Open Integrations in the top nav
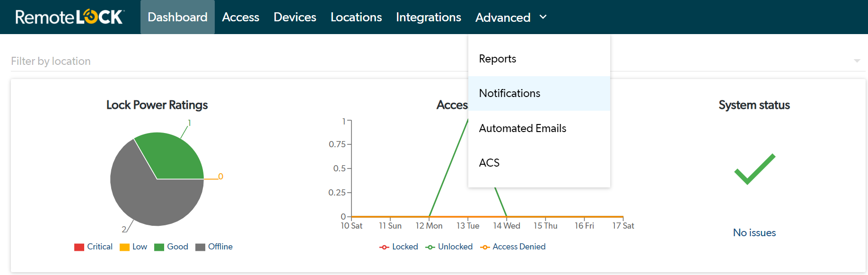 point(429,17)
